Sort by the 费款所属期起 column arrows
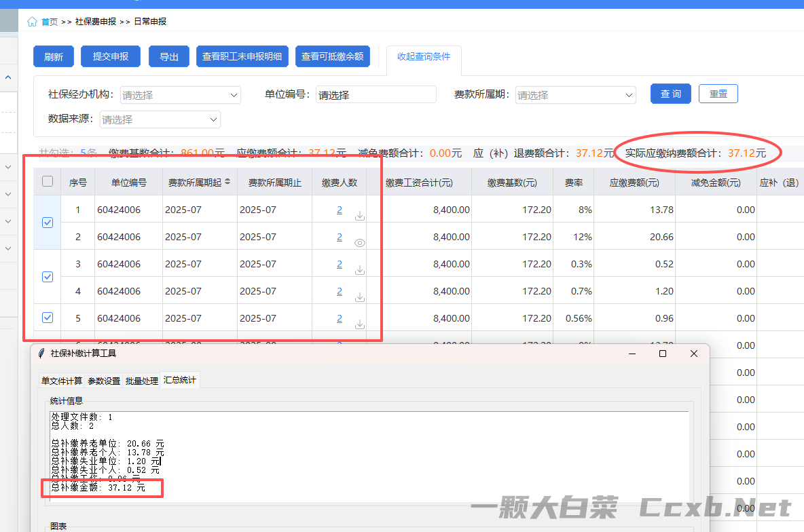Viewport: 804px width, 532px height. tap(227, 182)
